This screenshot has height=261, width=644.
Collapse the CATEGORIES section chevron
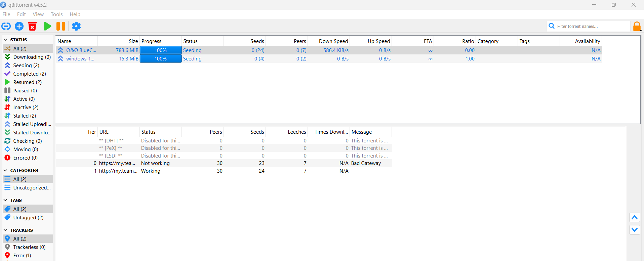(x=5, y=170)
